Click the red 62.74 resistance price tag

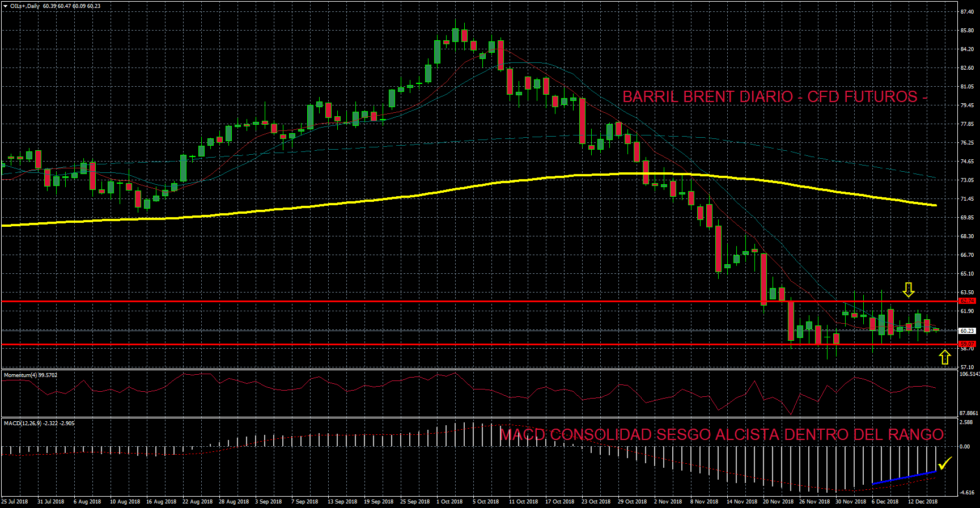[967, 301]
